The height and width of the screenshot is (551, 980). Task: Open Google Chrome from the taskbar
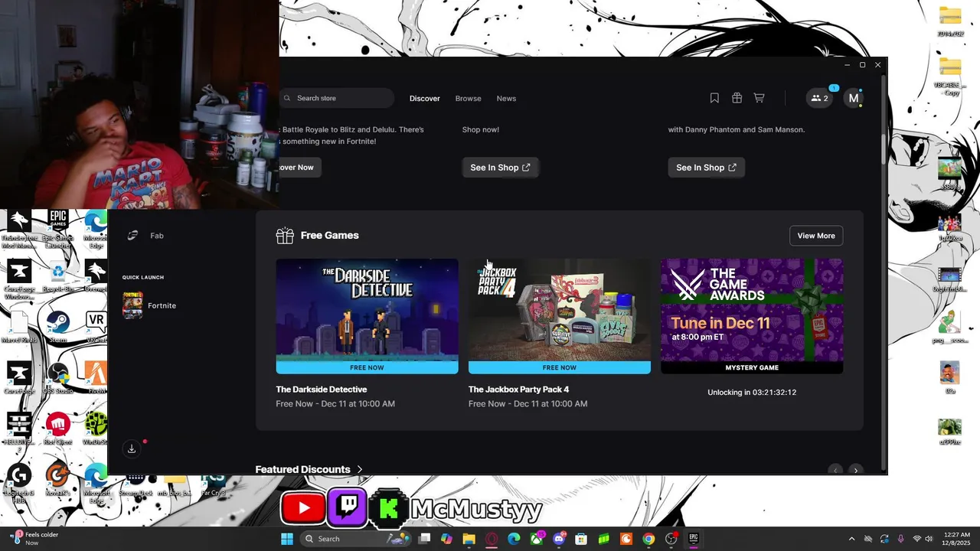[x=648, y=539]
